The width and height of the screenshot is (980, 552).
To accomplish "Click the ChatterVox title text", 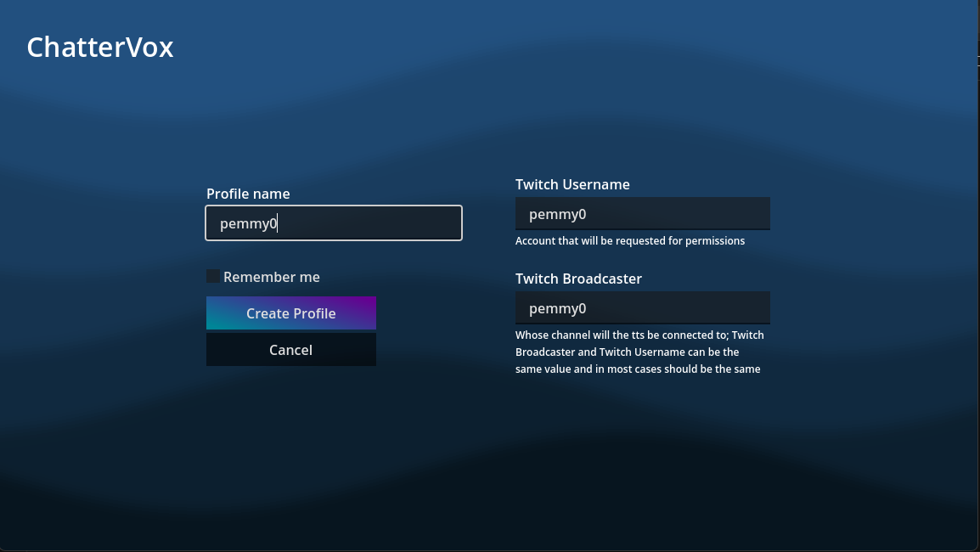I will tap(100, 47).
